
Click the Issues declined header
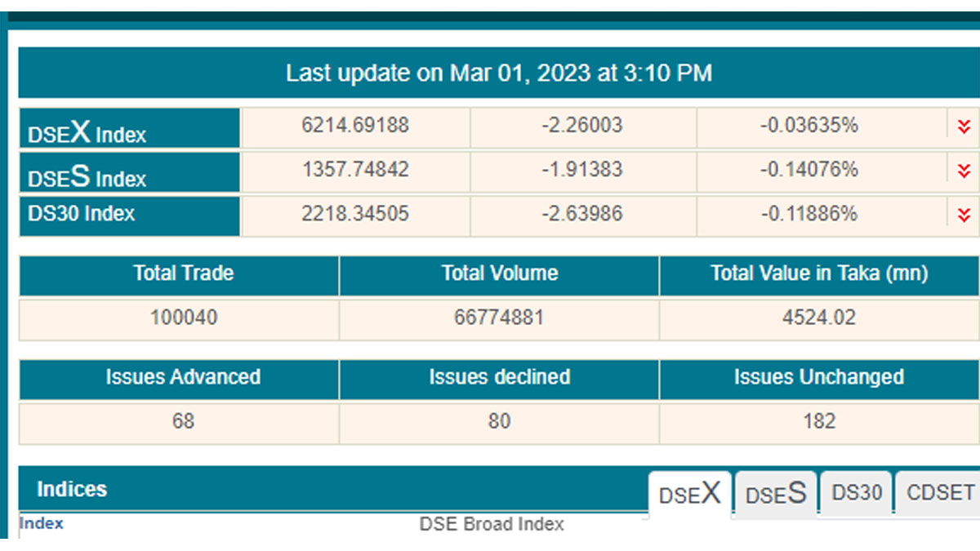[499, 377]
